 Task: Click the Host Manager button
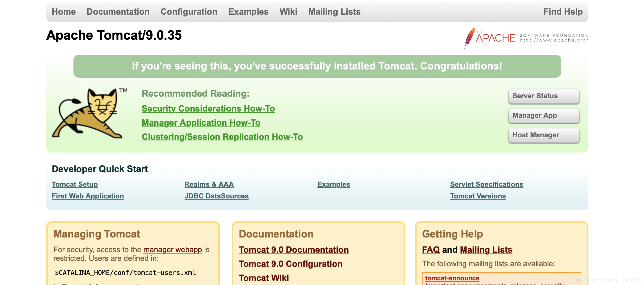pos(544,135)
